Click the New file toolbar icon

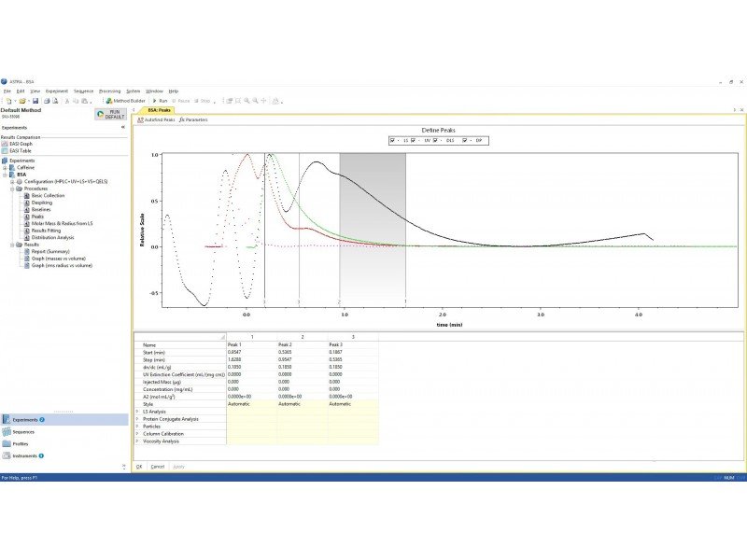[x=8, y=101]
